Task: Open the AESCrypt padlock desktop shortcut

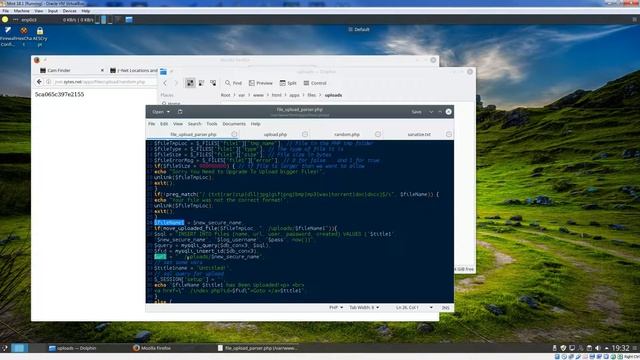Action: pyautogui.click(x=40, y=35)
